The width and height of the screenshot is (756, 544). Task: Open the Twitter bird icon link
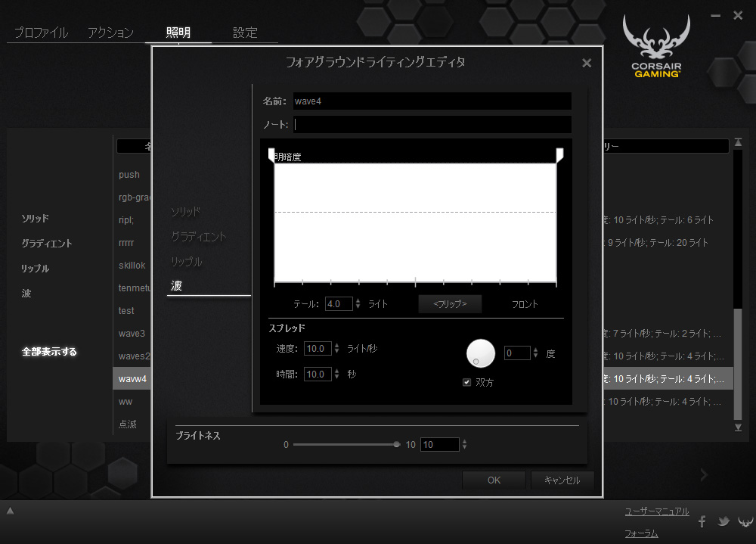723,521
